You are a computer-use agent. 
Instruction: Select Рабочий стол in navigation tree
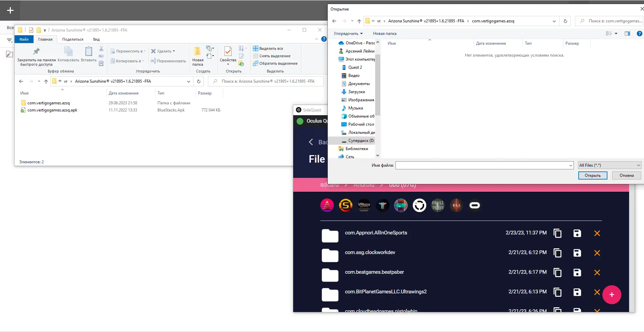pos(358,124)
